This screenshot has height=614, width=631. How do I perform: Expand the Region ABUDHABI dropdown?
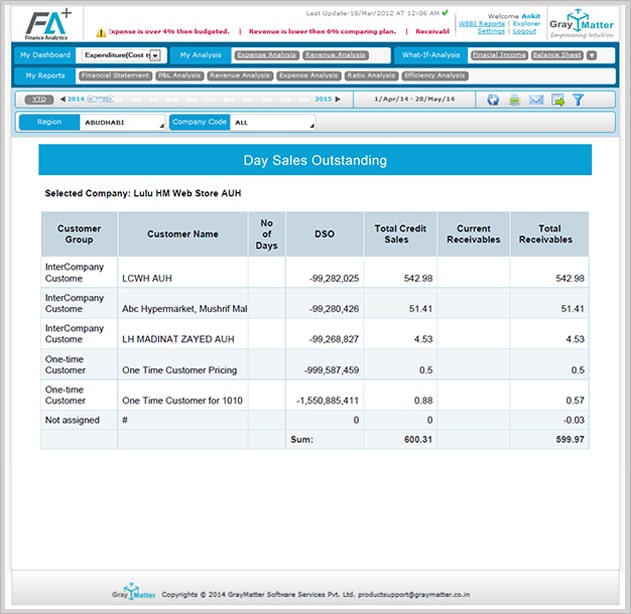point(122,122)
